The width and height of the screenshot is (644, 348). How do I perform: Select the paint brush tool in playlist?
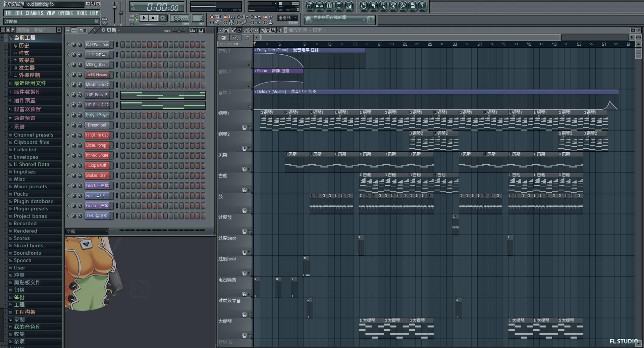tap(239, 30)
